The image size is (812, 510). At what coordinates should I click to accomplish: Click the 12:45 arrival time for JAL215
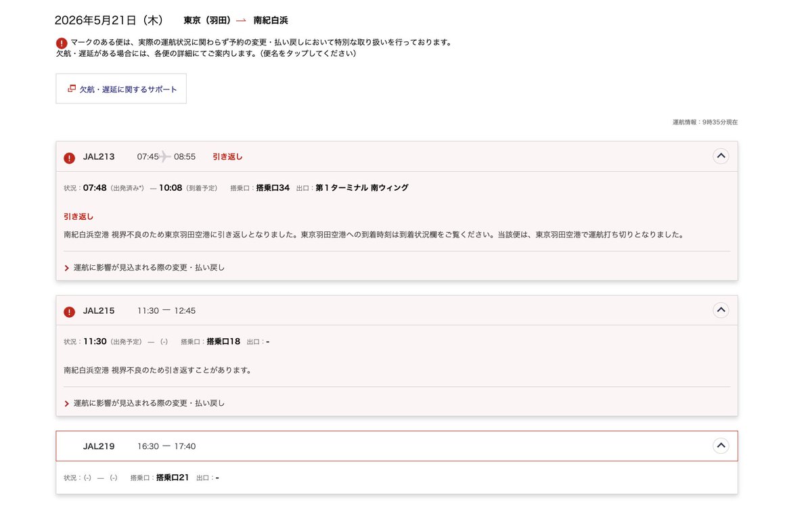[x=185, y=311]
